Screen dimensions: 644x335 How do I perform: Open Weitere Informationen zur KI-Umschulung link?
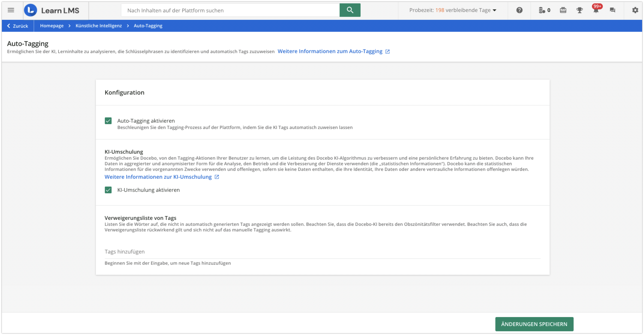tap(158, 177)
